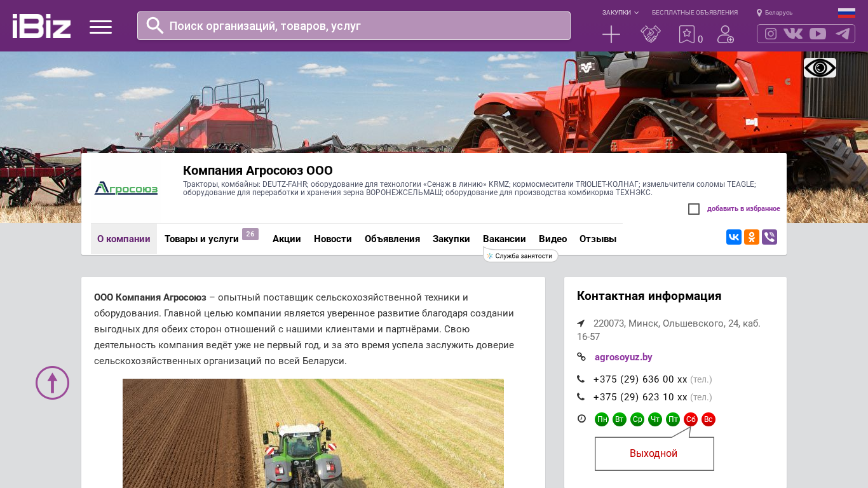Screen dimensions: 868x488
Task: Open the Вакансии tab
Action: [x=505, y=239]
